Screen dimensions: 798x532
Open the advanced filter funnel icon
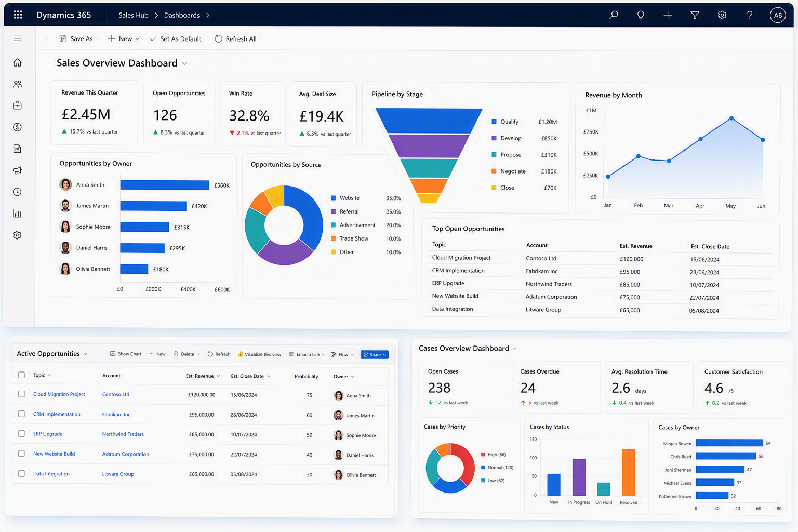[695, 15]
